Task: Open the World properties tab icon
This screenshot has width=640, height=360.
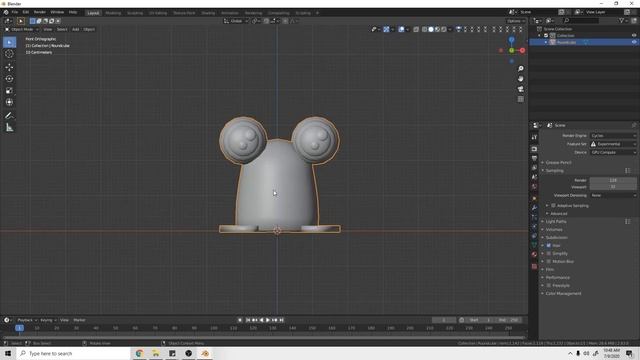Action: [534, 187]
